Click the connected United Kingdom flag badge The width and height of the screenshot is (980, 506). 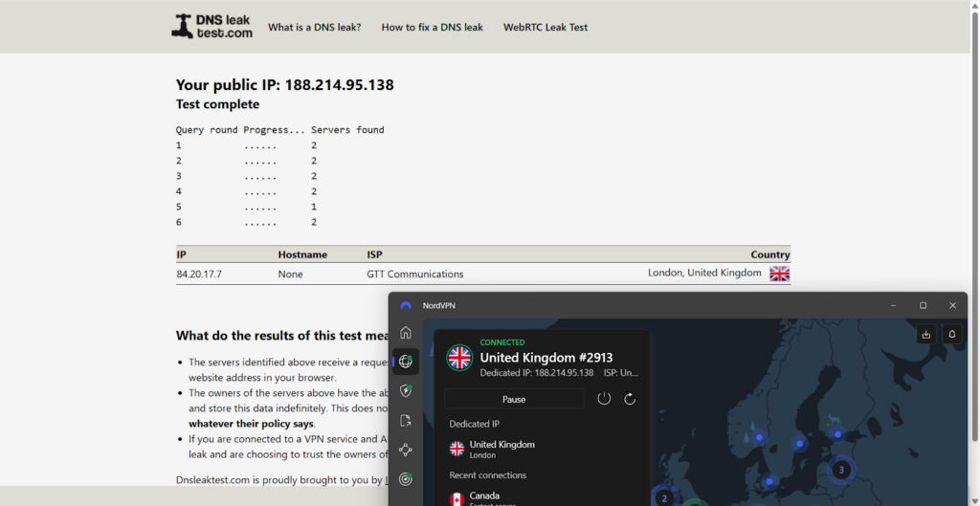click(459, 358)
